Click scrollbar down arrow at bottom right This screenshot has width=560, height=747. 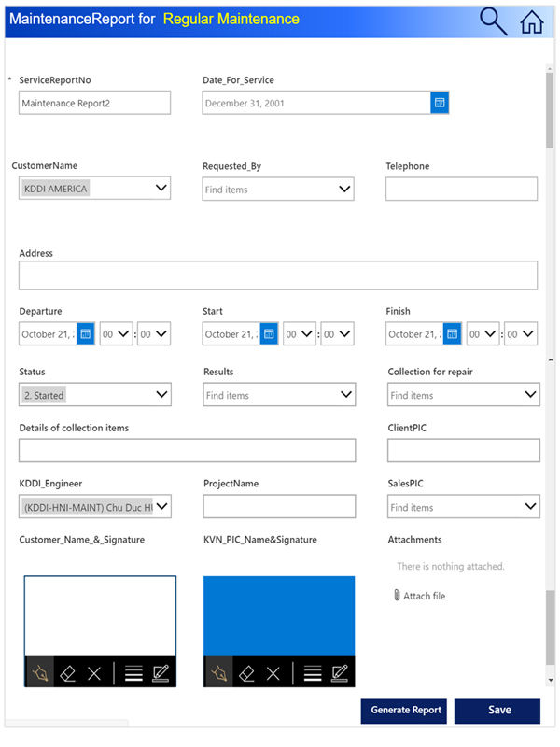tap(551, 681)
